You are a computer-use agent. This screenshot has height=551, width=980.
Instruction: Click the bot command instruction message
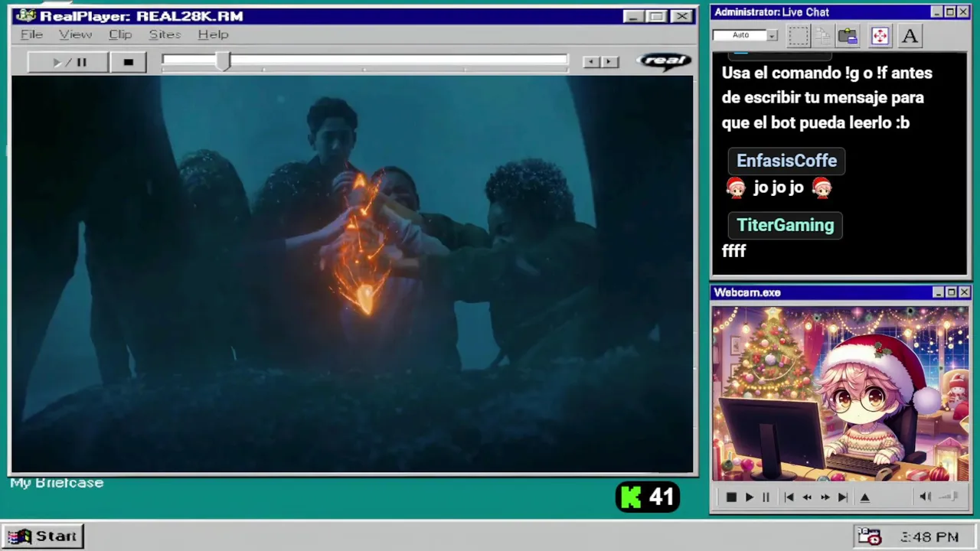coord(827,98)
